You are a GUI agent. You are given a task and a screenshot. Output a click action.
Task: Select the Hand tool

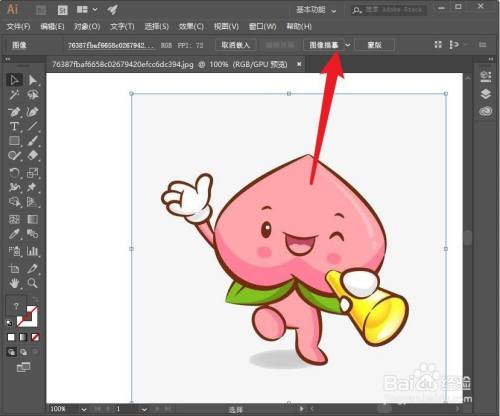14,283
